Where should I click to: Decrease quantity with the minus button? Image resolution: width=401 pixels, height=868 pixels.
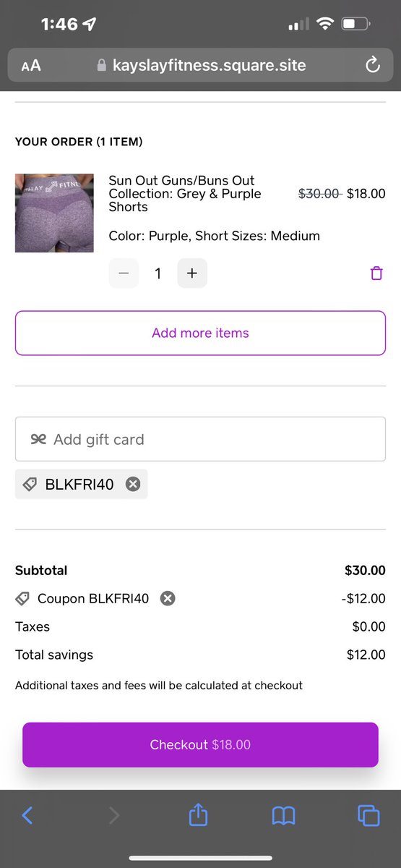pos(124,273)
